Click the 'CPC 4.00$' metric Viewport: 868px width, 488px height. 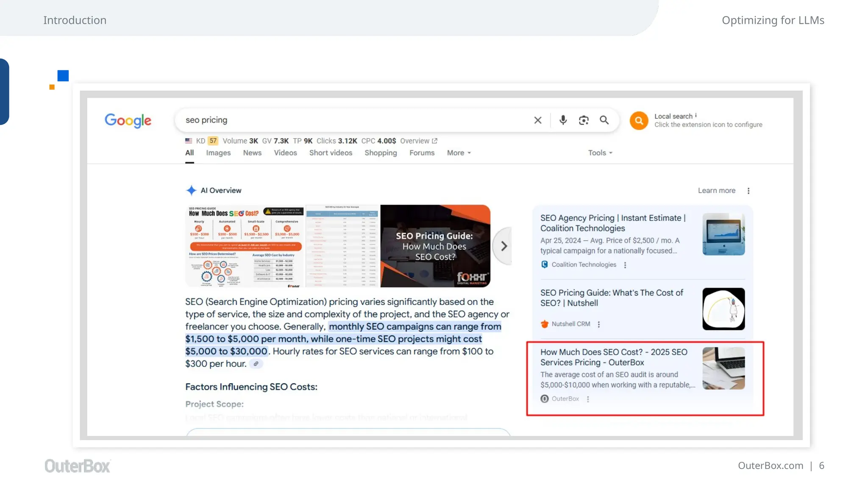click(378, 141)
